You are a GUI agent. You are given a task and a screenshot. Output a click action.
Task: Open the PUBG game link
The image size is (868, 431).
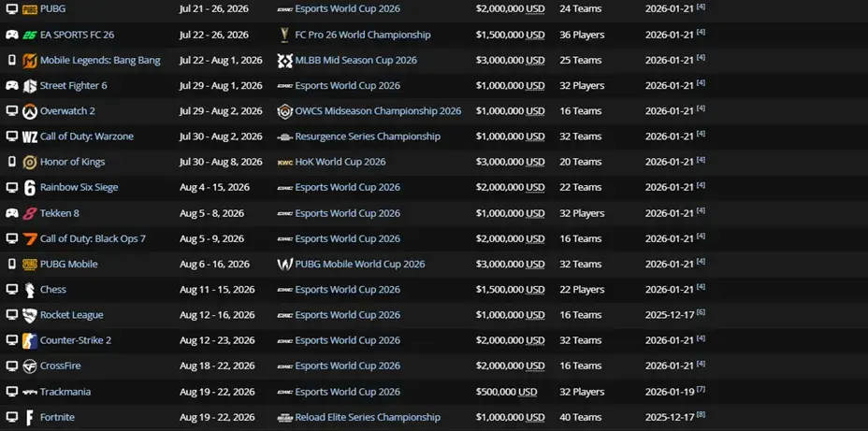52,8
